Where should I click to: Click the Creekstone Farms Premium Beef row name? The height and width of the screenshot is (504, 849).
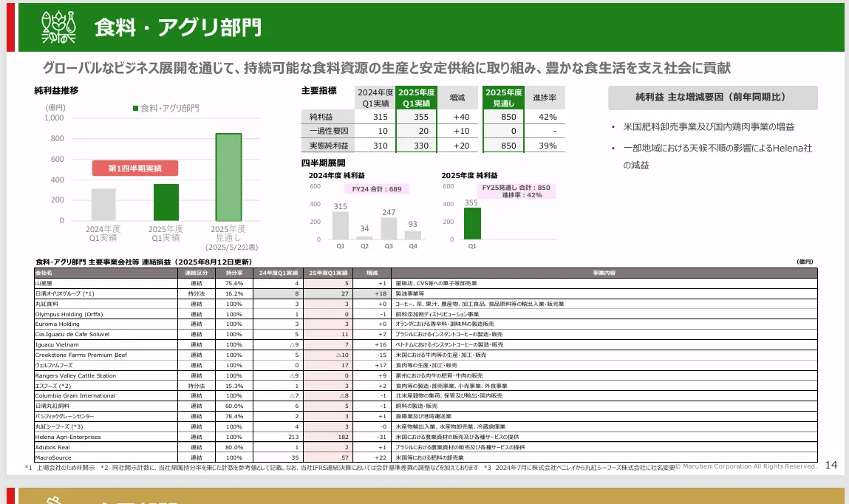(x=81, y=355)
